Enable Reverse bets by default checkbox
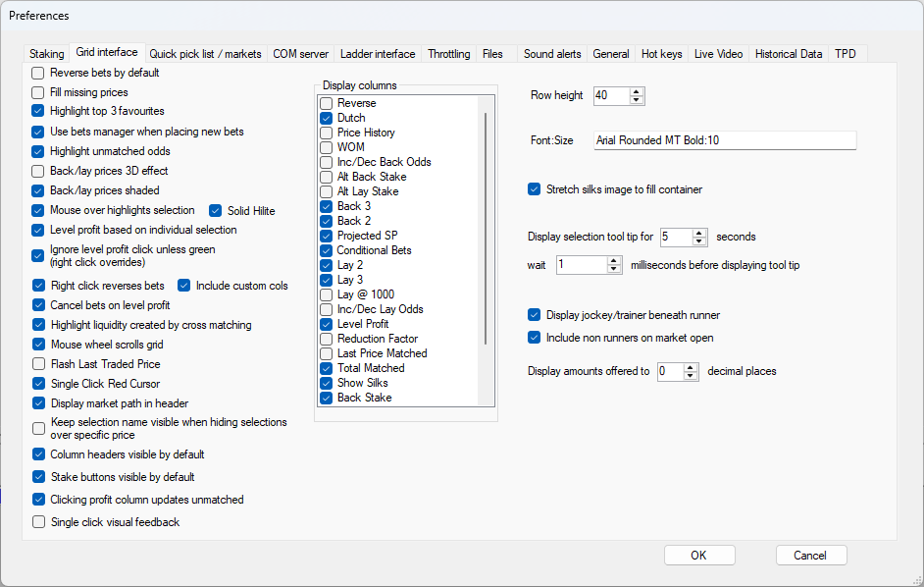Screen dimensions: 924x587 37,74
